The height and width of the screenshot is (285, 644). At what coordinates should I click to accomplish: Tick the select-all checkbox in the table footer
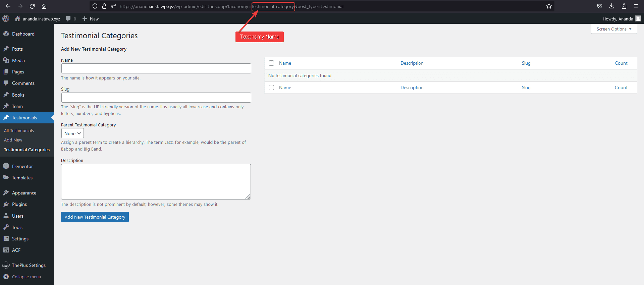(271, 88)
